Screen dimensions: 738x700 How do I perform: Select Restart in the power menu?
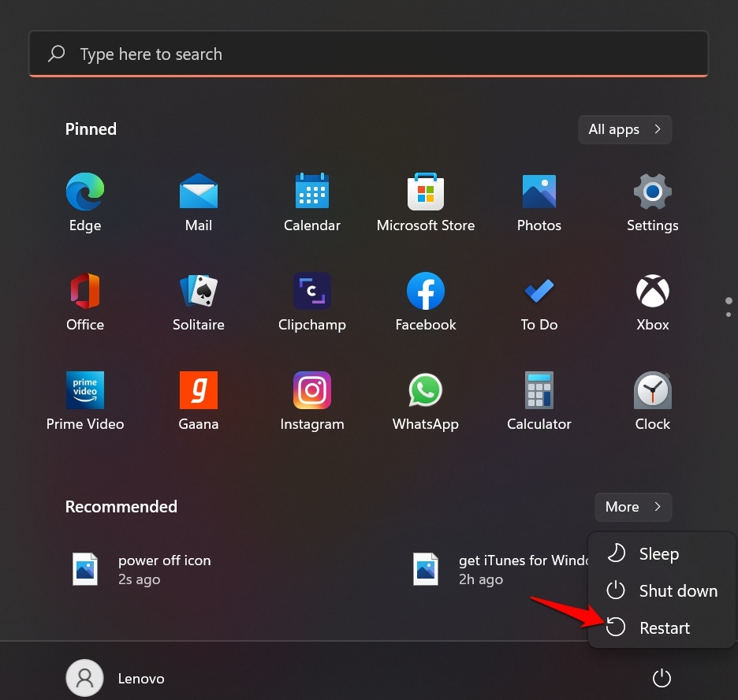click(662, 627)
